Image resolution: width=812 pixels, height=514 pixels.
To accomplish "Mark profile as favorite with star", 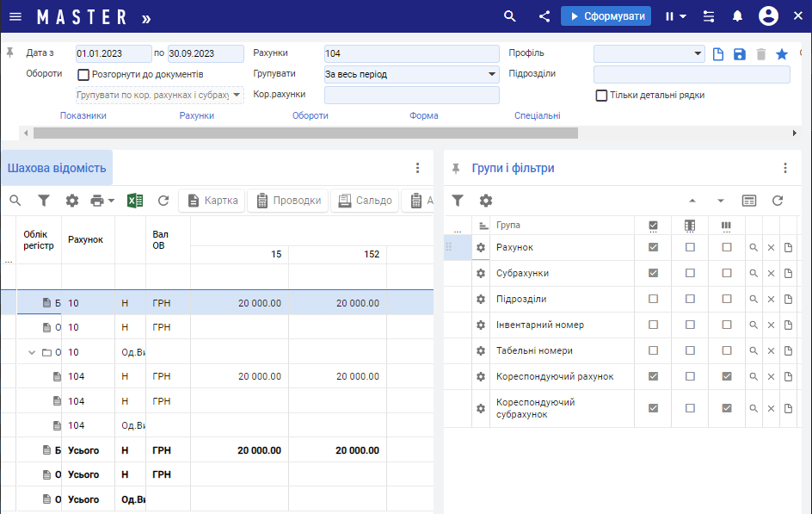I will tap(782, 54).
